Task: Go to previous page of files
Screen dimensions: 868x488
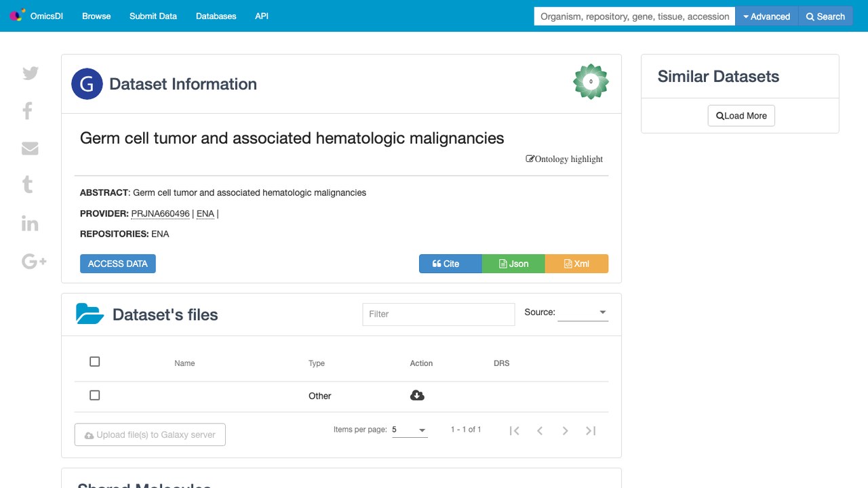Action: (x=540, y=430)
